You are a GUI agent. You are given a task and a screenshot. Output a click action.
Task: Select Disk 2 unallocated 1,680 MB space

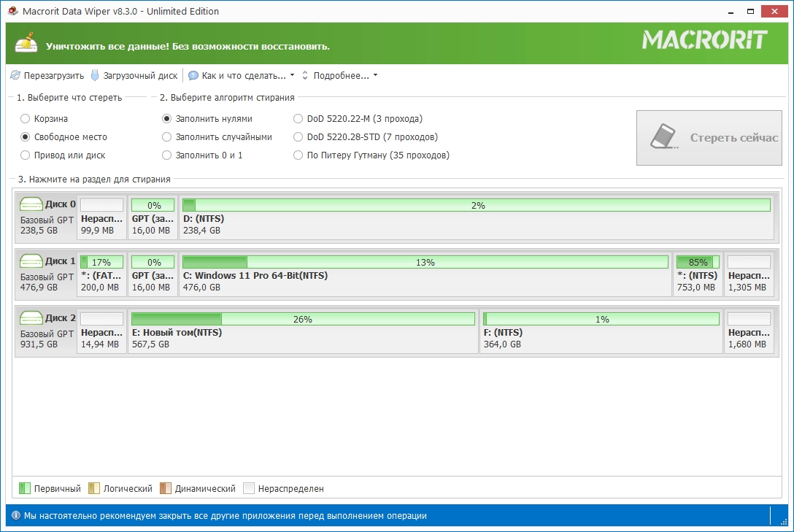click(x=749, y=331)
